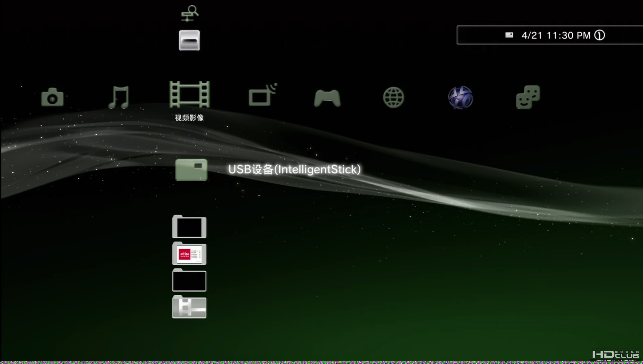Click the clock indicator icon
Screen dimensions: 643x364
coord(599,35)
